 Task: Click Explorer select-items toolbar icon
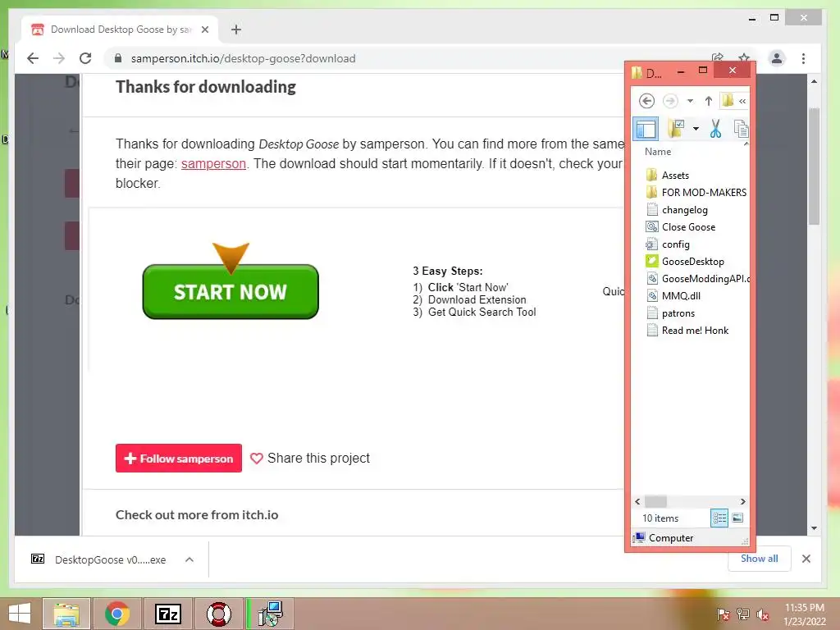click(676, 129)
